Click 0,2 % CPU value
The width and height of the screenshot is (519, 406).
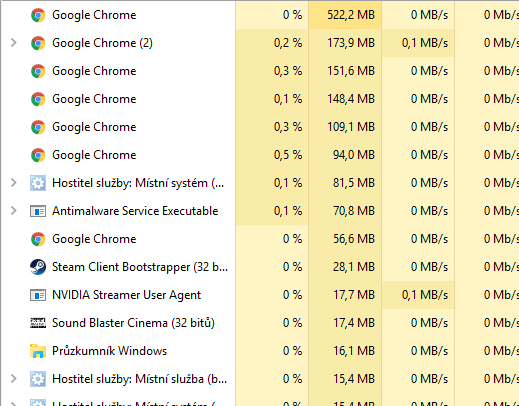[x=288, y=43]
